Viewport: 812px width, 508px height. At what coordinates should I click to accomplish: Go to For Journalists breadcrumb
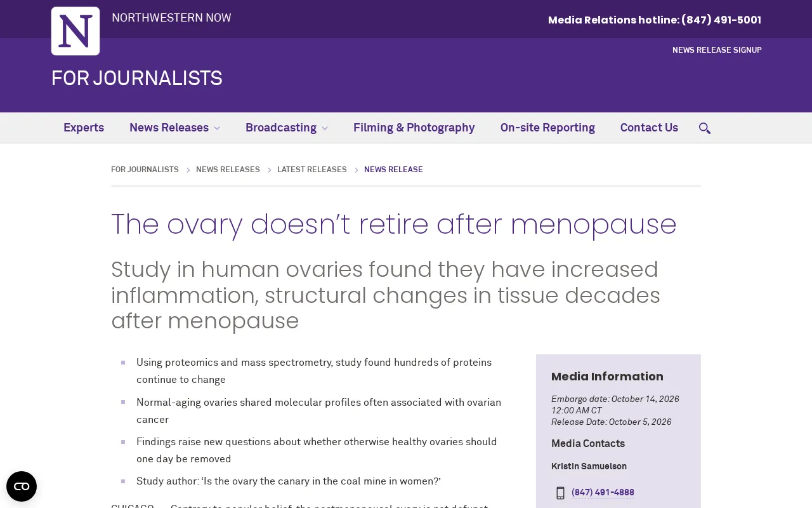(x=145, y=170)
